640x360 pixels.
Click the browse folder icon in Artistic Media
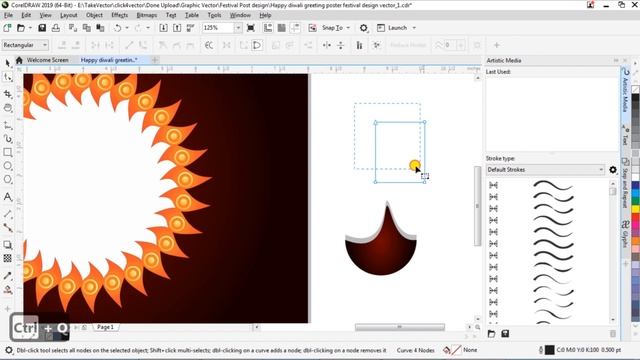click(491, 334)
